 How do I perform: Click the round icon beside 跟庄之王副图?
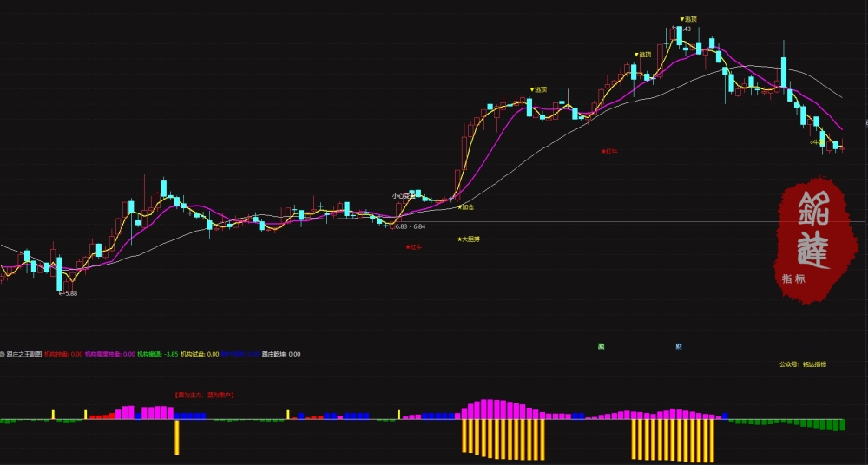3,354
